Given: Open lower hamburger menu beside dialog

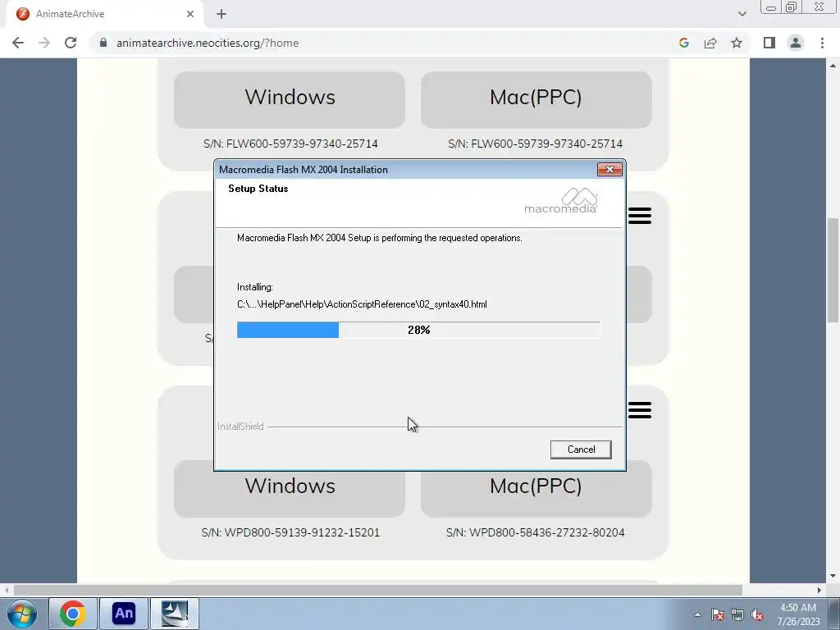Looking at the screenshot, I should point(640,410).
